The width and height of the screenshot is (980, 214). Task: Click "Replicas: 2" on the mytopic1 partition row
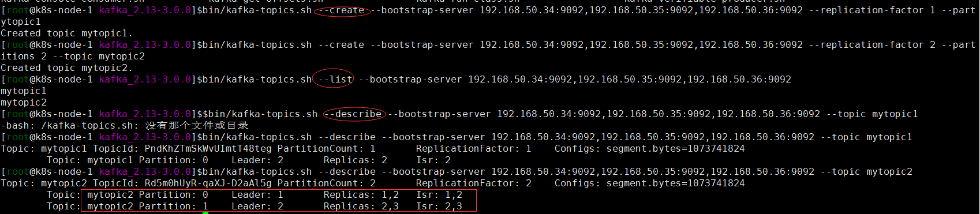(x=356, y=160)
